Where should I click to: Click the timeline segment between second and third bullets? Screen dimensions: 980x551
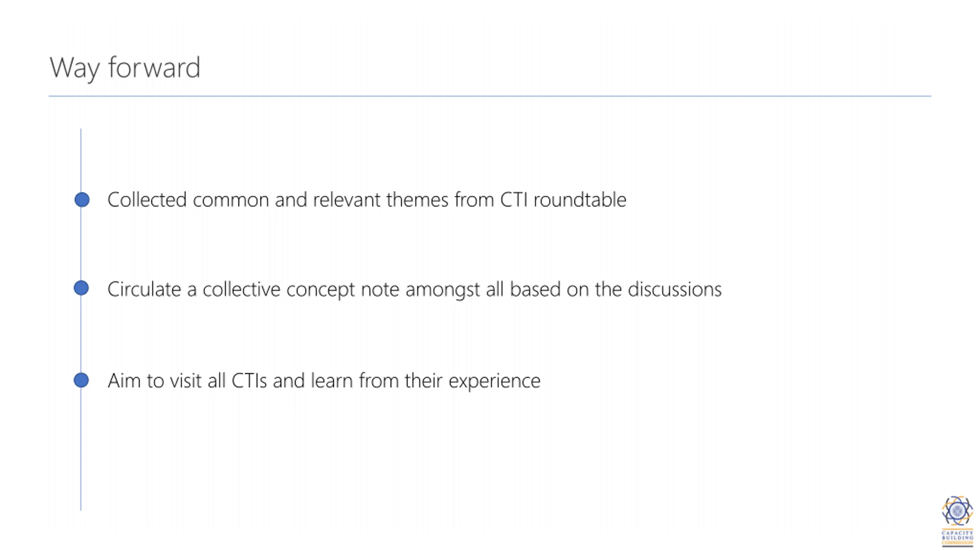81,334
